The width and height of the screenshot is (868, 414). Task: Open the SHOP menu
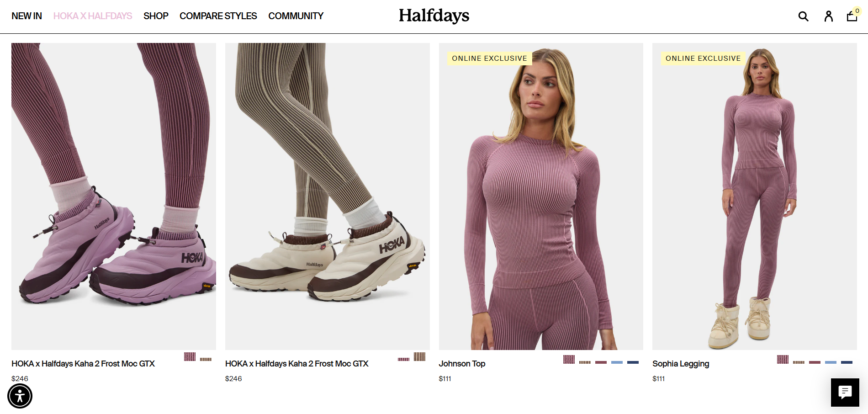(156, 16)
